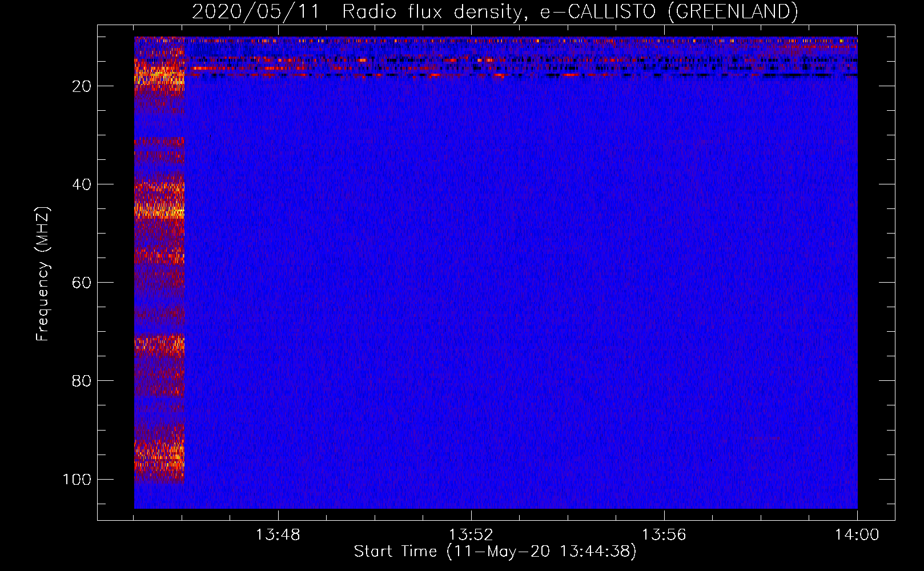Click the '20' frequency tick label
Image resolution: width=924 pixels, height=571 pixels.
[x=82, y=86]
